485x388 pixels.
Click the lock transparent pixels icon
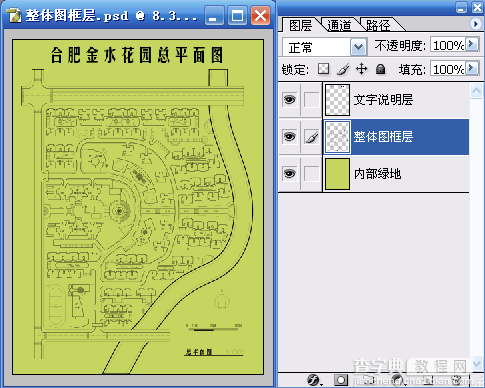[323, 69]
